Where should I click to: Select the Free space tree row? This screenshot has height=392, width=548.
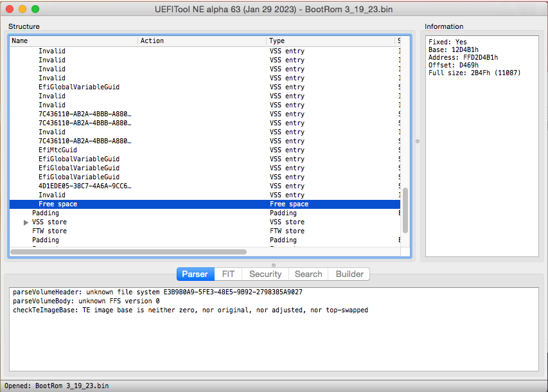[x=205, y=204]
